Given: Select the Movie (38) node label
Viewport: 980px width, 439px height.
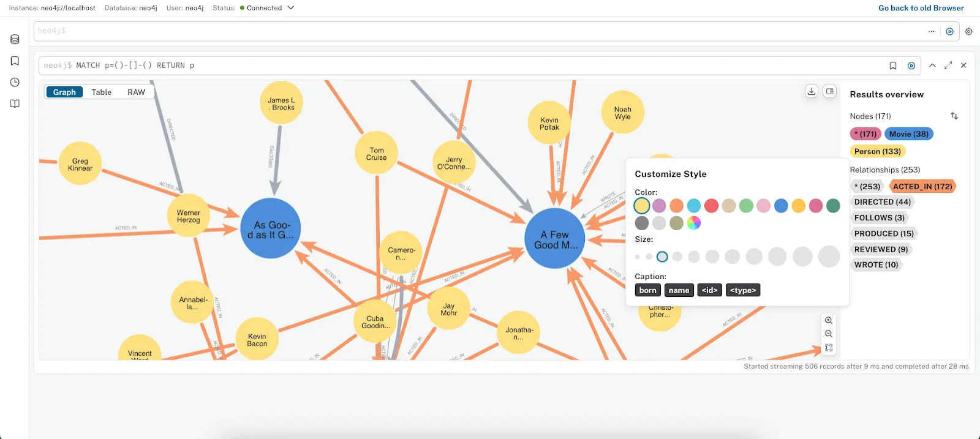Looking at the screenshot, I should [909, 134].
